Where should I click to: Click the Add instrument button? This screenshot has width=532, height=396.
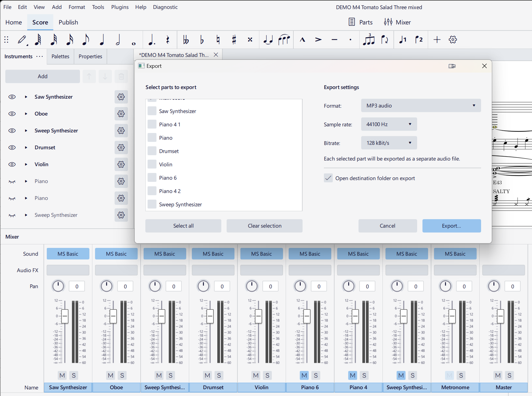pyautogui.click(x=43, y=76)
